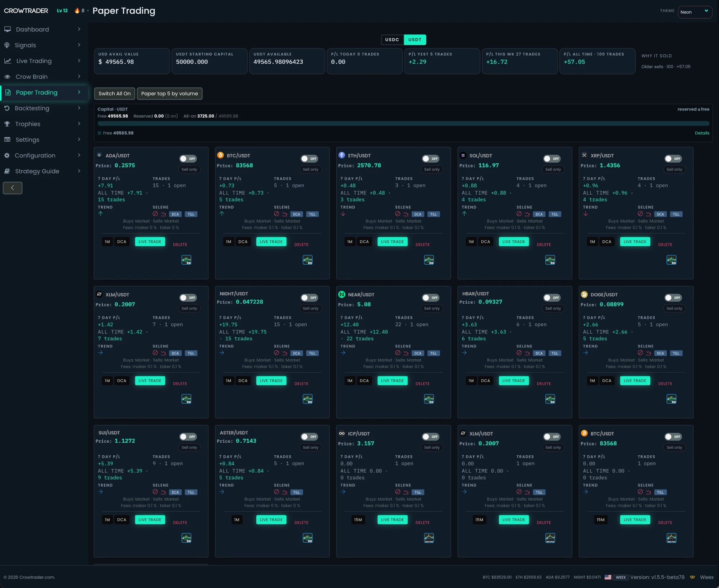Expand the Paper Trading chevron
This screenshot has width=719, height=588.
[x=79, y=92]
